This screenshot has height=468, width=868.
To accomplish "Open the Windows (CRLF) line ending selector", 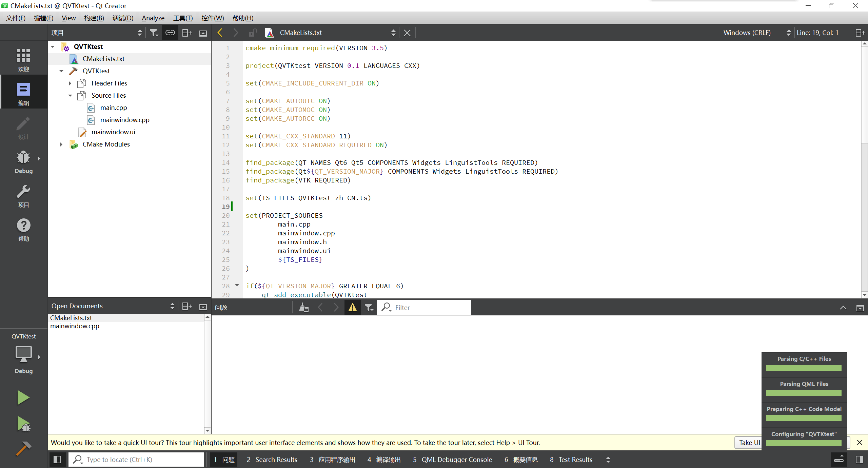I will point(747,32).
